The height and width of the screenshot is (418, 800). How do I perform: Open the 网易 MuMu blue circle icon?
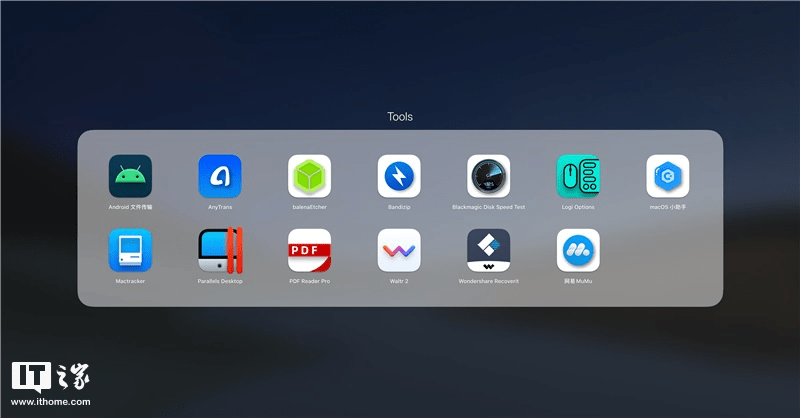tap(578, 250)
